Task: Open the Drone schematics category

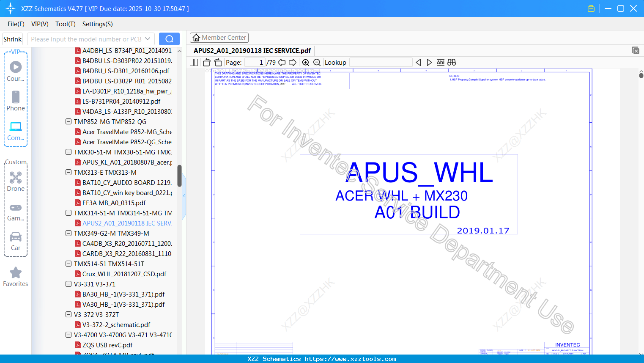Action: pos(16,181)
